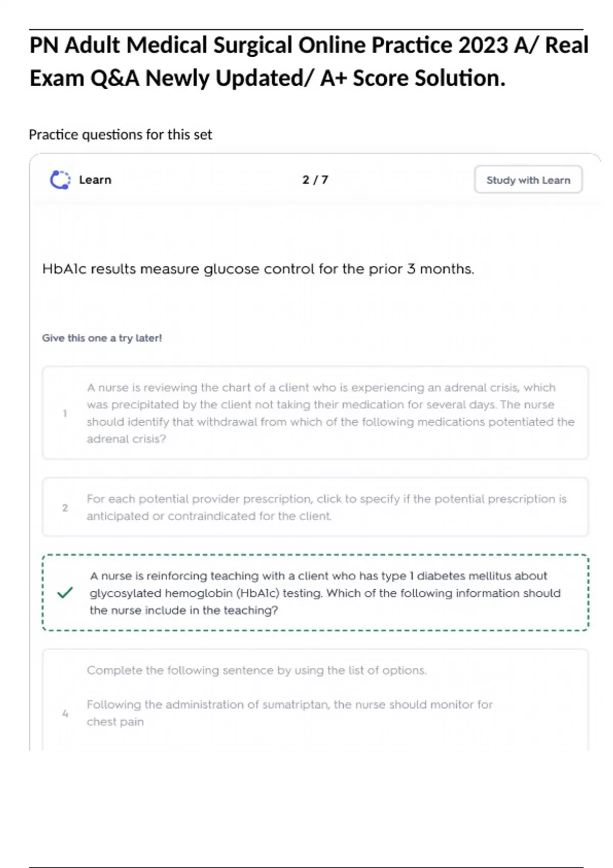Click the "chest pain" answer text
Viewport: 613px width, 868px height.
point(115,722)
